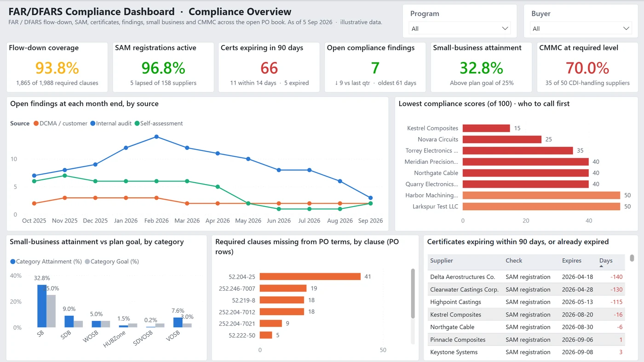Click Internal audit legend marker

click(x=92, y=123)
